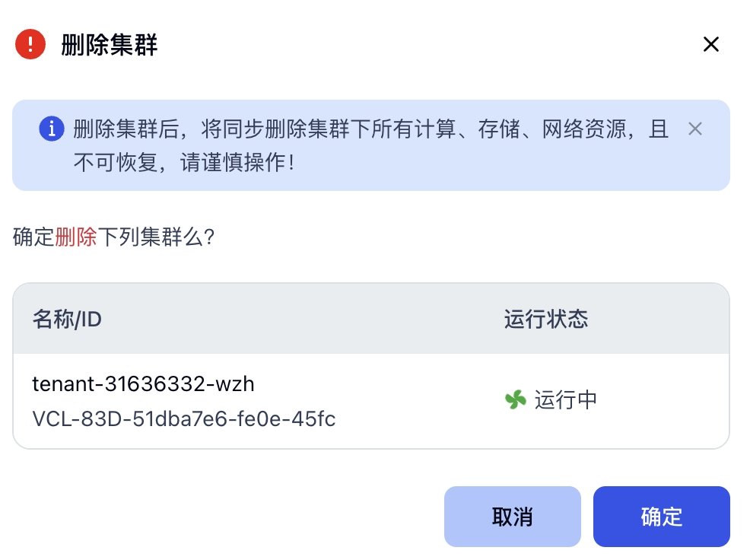Click the green running status fan icon
Screen dimensions: 750x560
click(516, 399)
